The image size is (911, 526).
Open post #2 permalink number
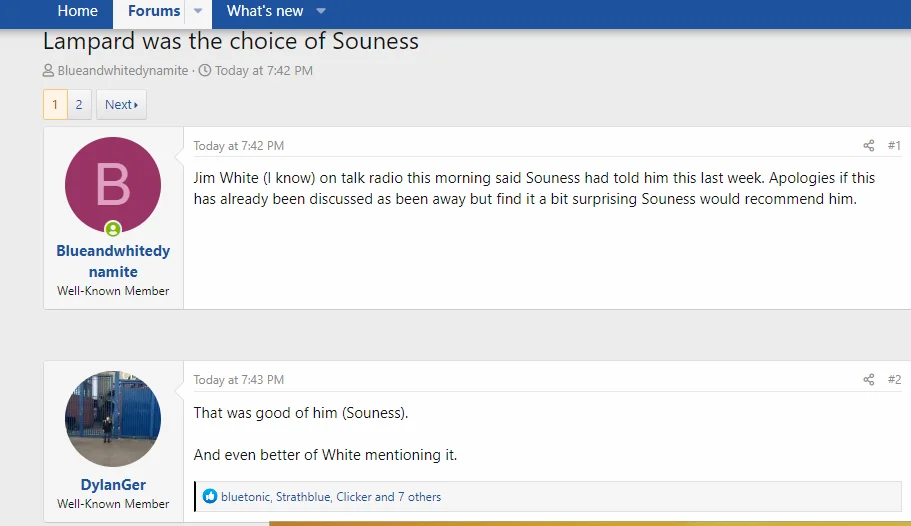(894, 380)
